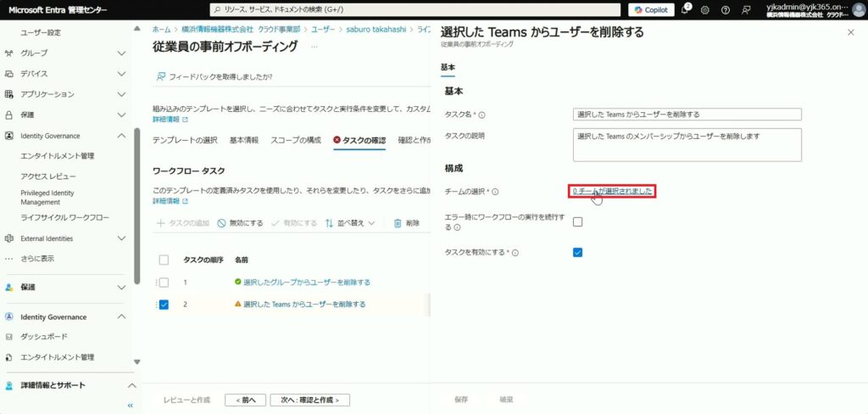This screenshot has width=868, height=414.
Task: Open upper エンタイトルメント管理 menu item
Action: (58, 156)
